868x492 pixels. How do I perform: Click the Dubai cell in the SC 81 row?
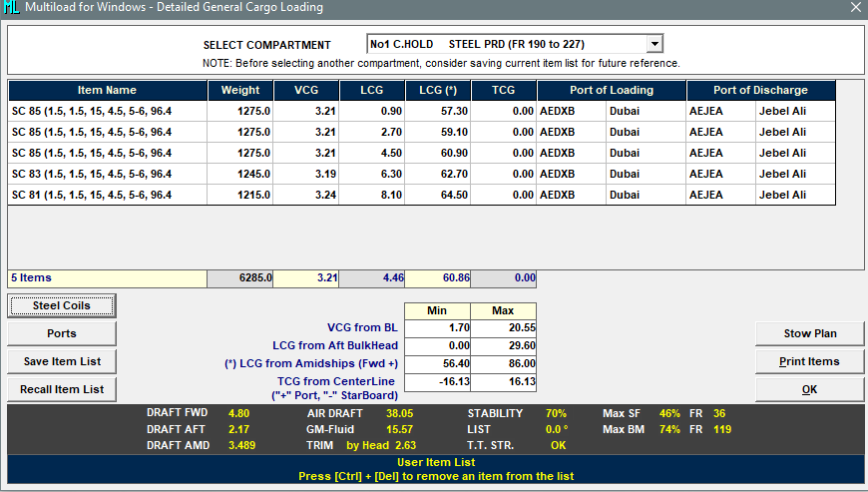646,196
